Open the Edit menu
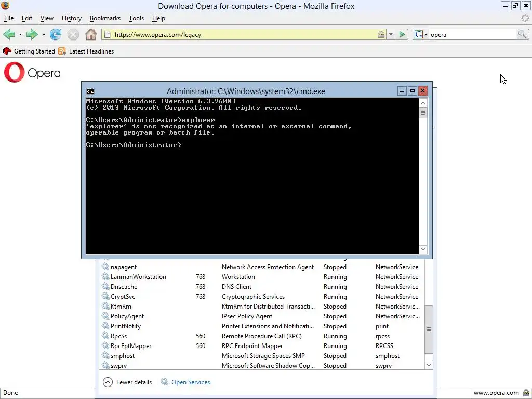This screenshot has height=399, width=532. (27, 18)
